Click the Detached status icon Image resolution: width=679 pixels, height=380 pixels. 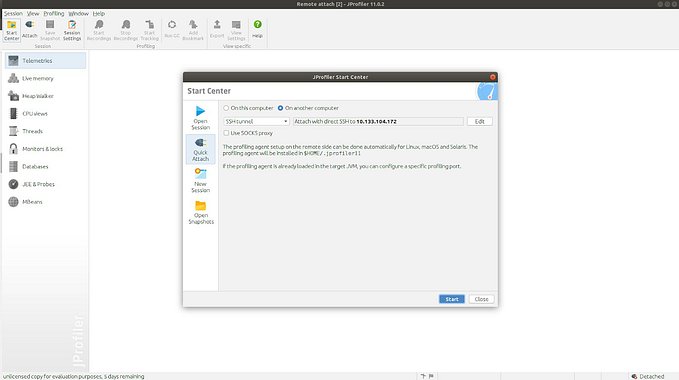point(634,377)
